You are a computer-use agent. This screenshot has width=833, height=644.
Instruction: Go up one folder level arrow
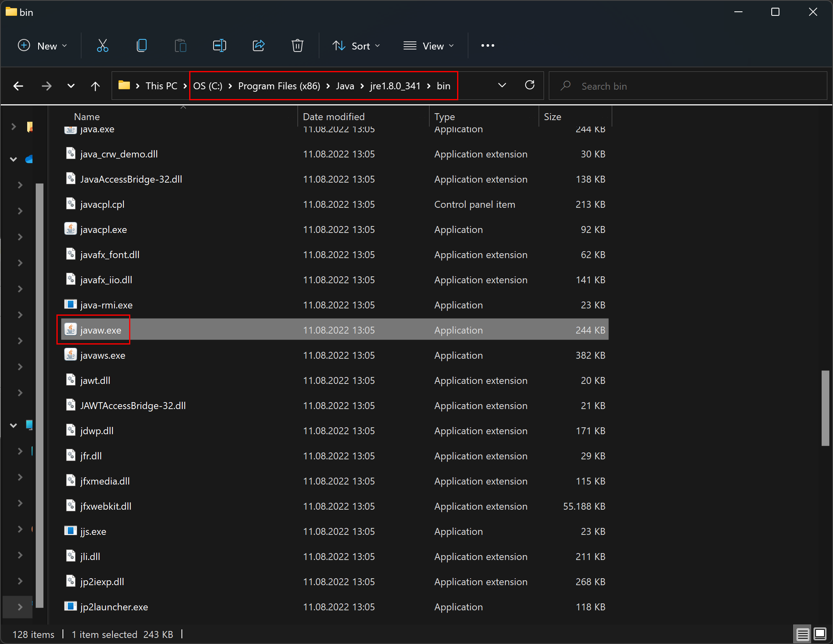[95, 86]
